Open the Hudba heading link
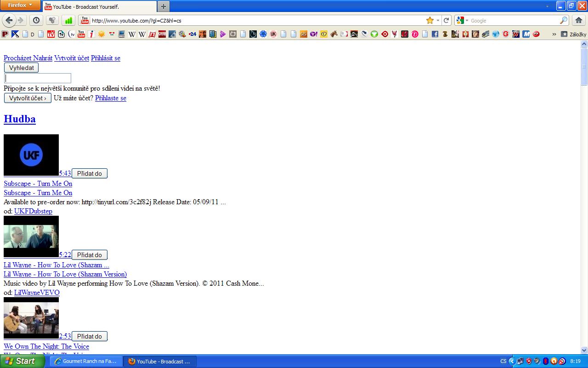This screenshot has width=588, height=368. (x=20, y=119)
